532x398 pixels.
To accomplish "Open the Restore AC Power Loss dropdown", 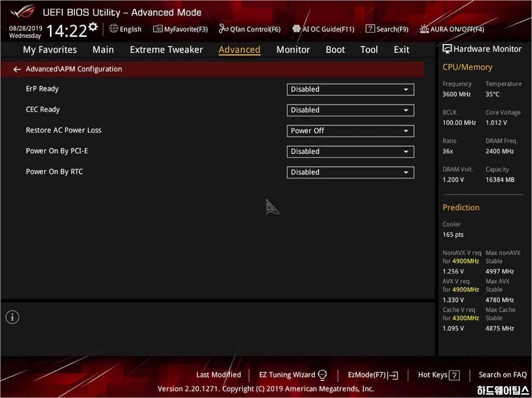I will 351,131.
